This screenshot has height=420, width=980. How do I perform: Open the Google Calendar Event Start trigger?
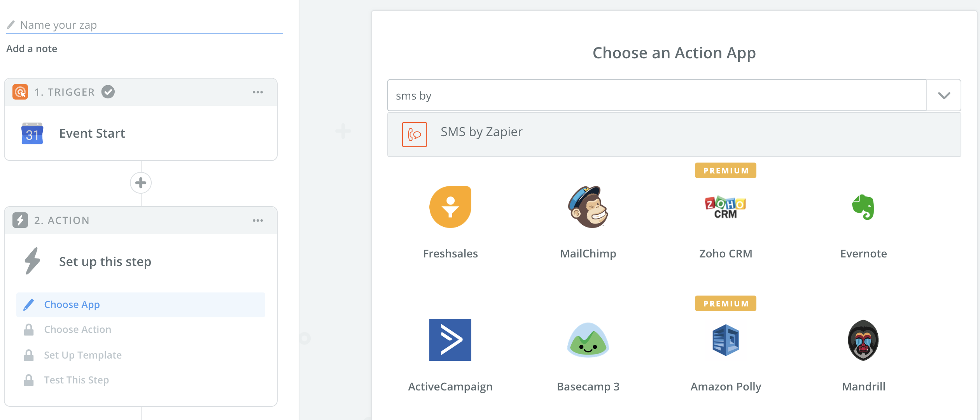(x=141, y=133)
